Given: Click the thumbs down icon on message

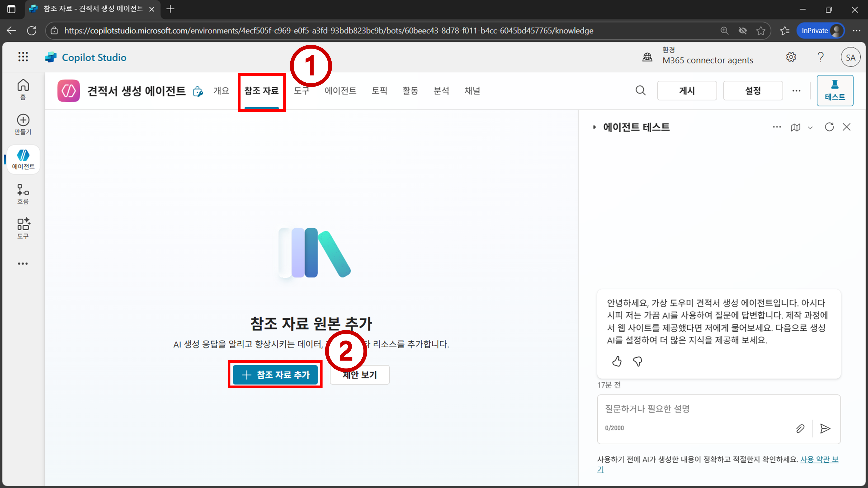Looking at the screenshot, I should click(638, 361).
